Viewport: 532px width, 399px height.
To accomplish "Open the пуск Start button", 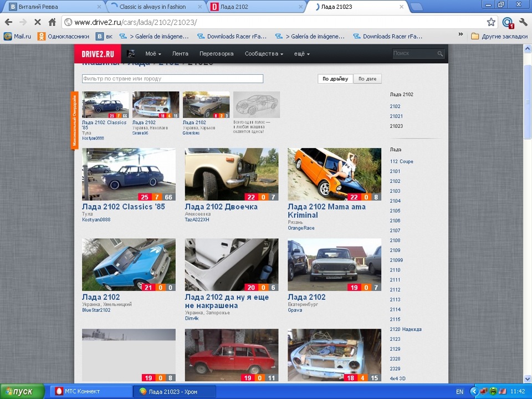I will 22,392.
